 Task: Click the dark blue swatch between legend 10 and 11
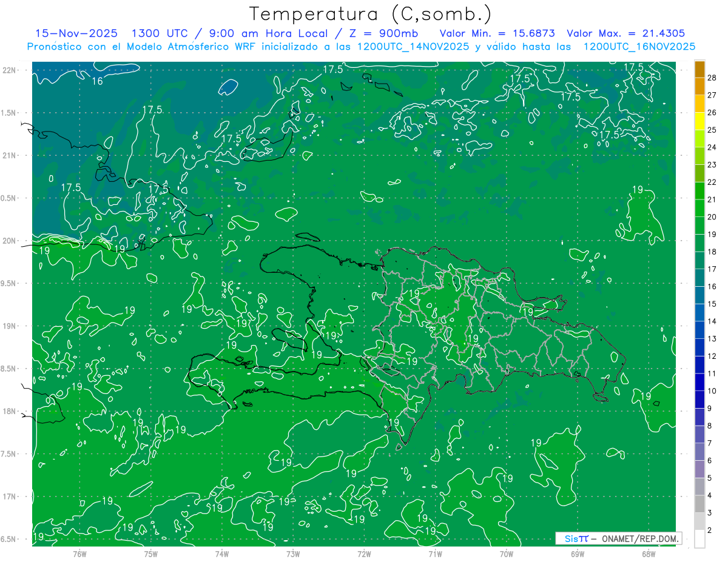coord(699,383)
